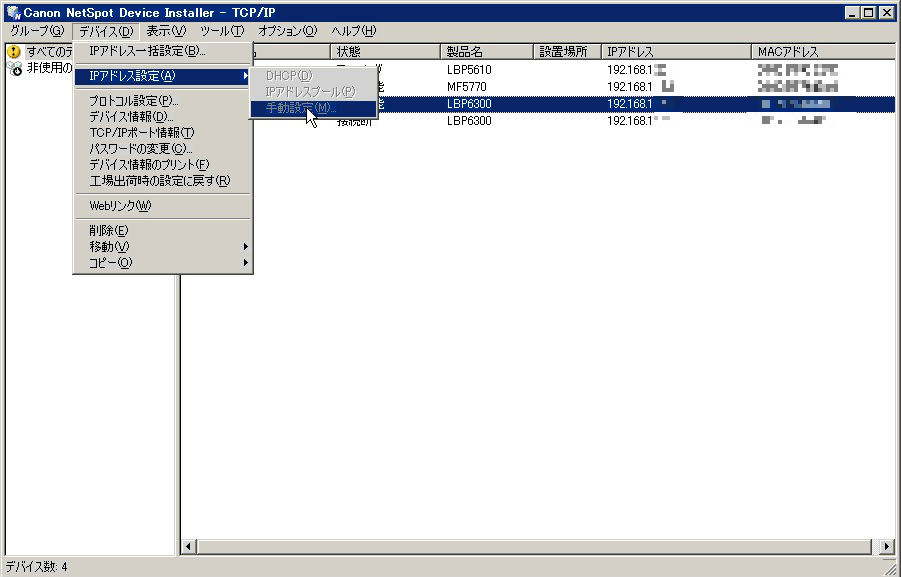901x577 pixels.
Task: Select the unhighlighted LBP6300 device row
Action: [x=538, y=121]
